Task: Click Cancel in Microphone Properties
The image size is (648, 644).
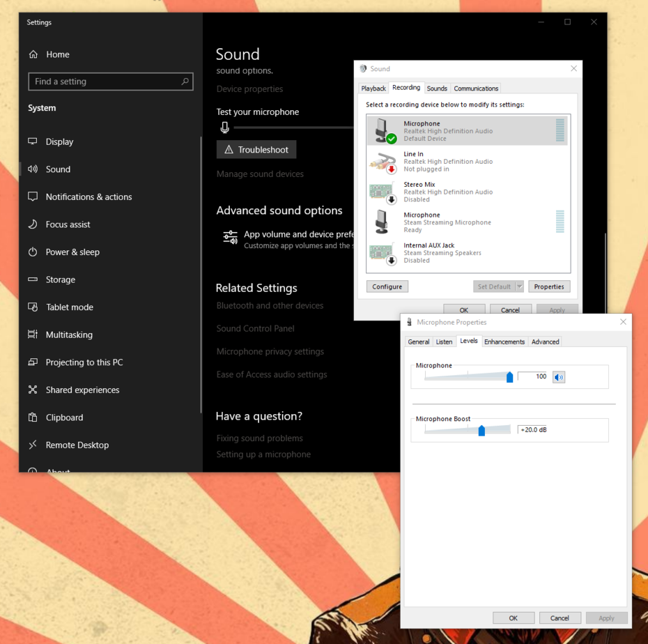Action: [x=560, y=618]
